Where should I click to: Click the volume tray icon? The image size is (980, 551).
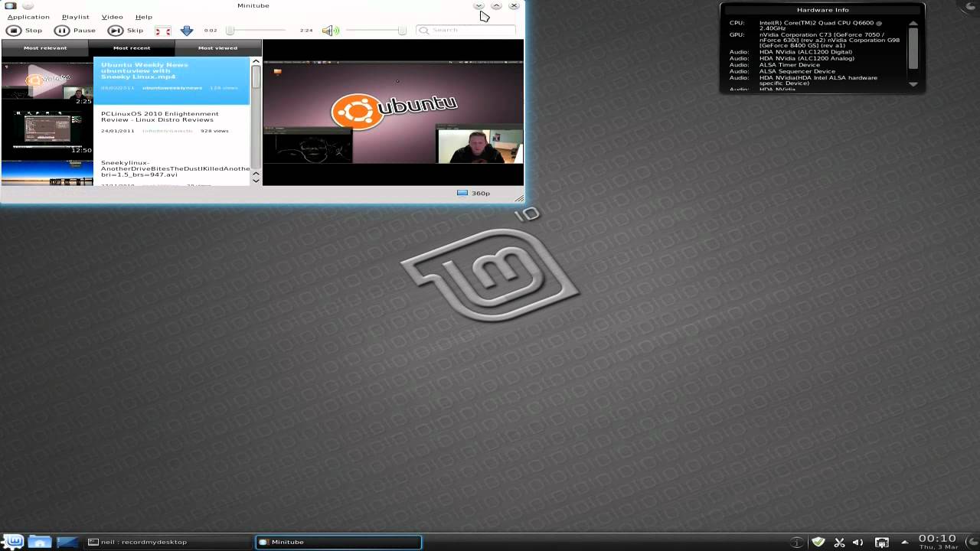tap(858, 543)
